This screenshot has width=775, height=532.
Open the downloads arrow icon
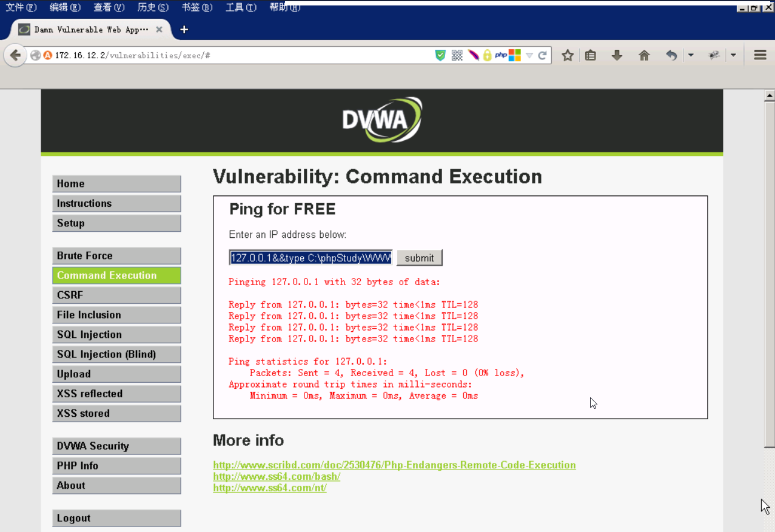[x=617, y=55]
